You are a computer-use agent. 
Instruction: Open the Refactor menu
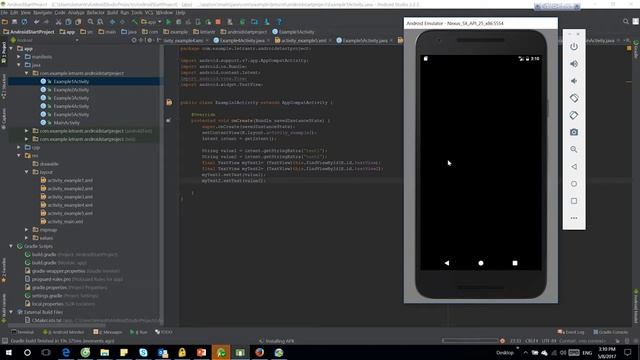point(96,13)
